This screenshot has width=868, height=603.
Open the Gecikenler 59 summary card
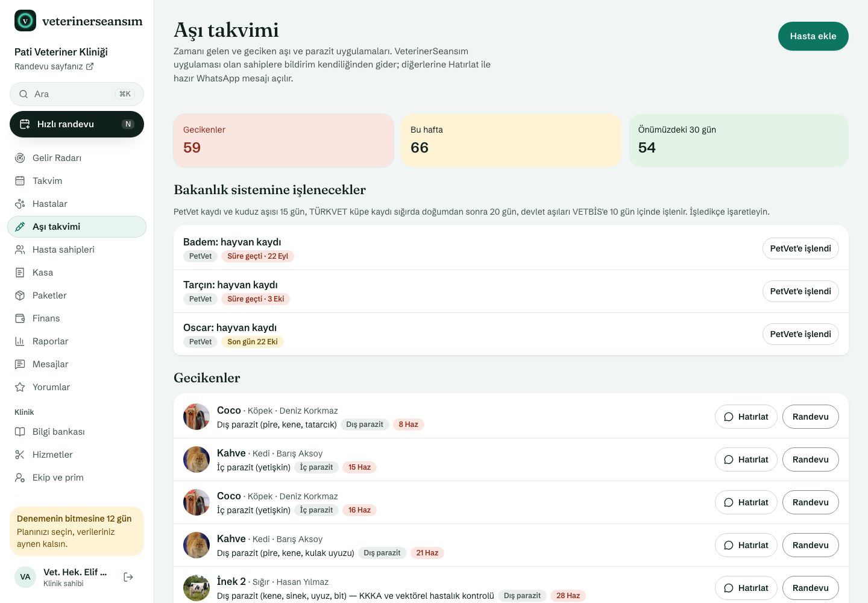pyautogui.click(x=283, y=140)
